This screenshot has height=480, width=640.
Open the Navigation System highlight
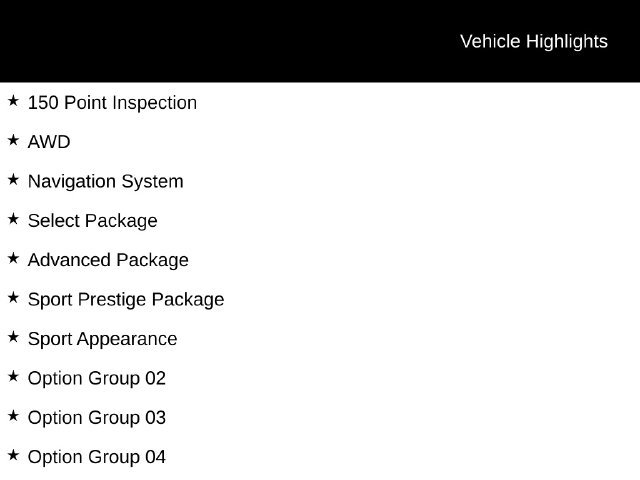(x=106, y=182)
